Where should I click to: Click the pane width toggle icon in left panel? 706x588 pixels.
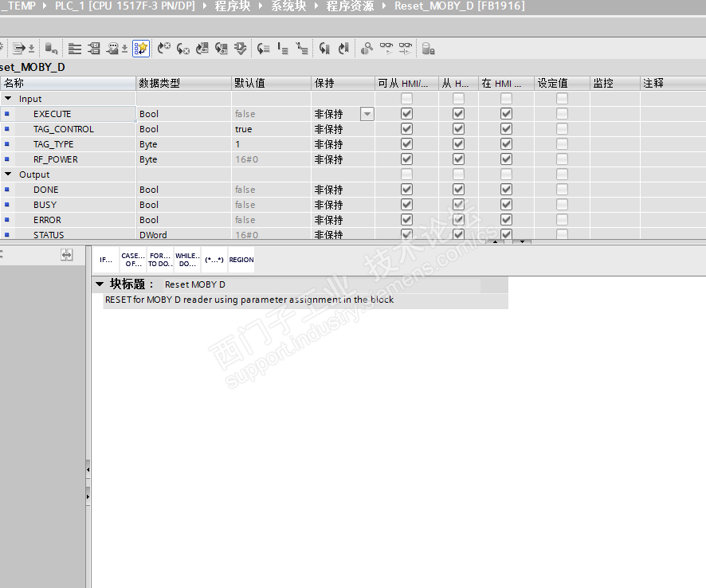pos(67,255)
